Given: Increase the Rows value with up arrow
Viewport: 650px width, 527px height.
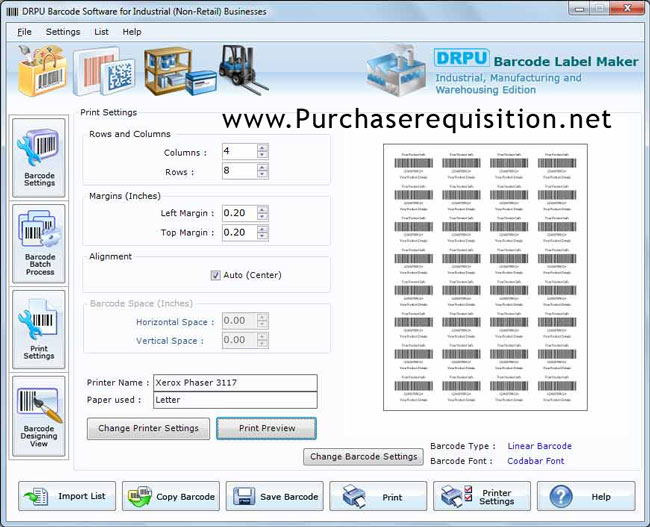Looking at the screenshot, I should pos(262,167).
